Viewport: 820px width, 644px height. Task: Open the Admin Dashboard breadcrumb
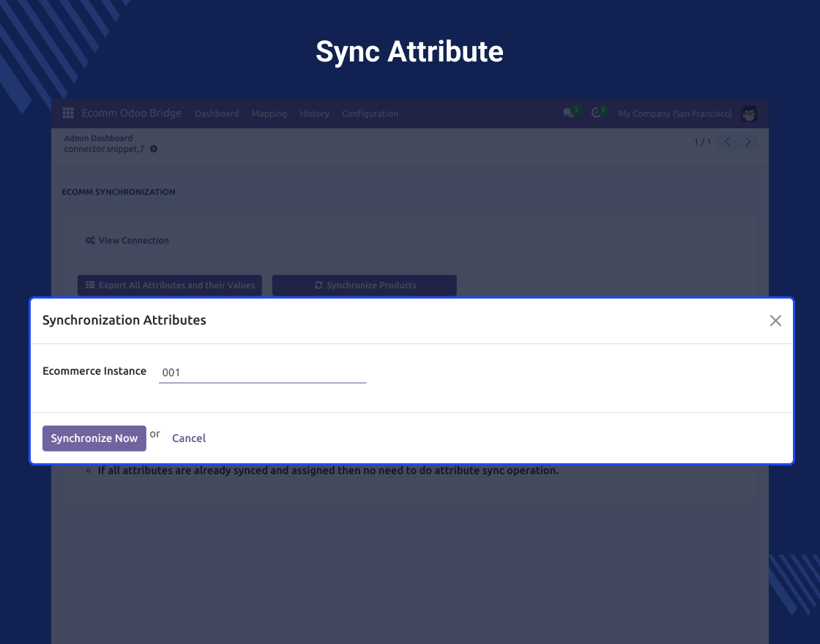98,138
